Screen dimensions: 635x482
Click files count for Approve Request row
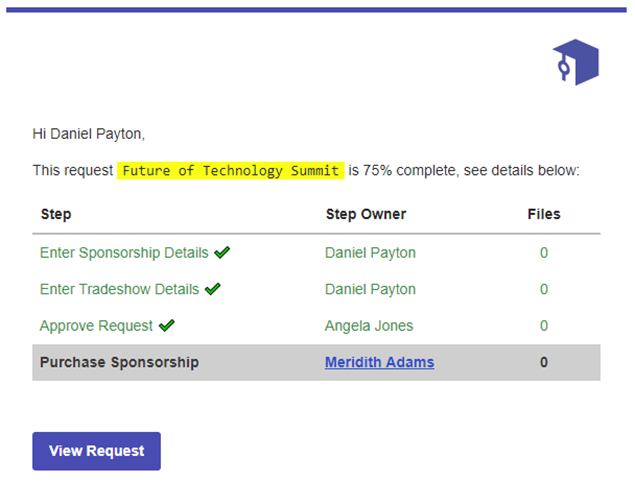point(544,326)
